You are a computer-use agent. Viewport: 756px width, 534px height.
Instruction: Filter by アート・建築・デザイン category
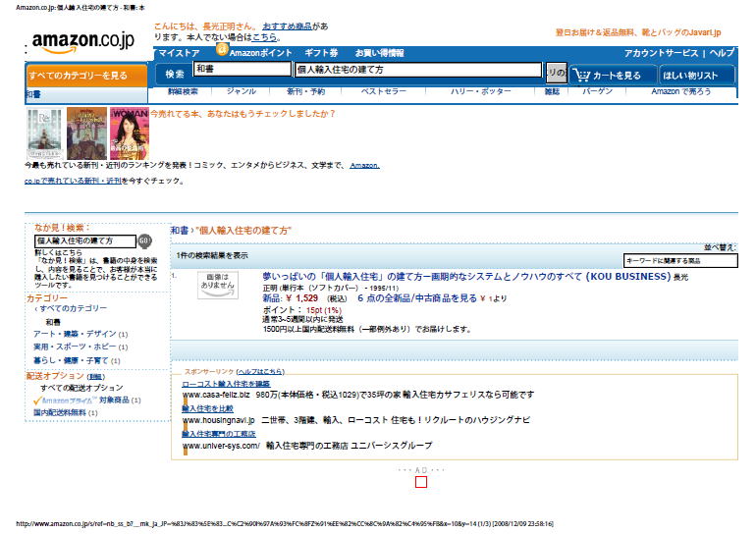(x=75, y=334)
